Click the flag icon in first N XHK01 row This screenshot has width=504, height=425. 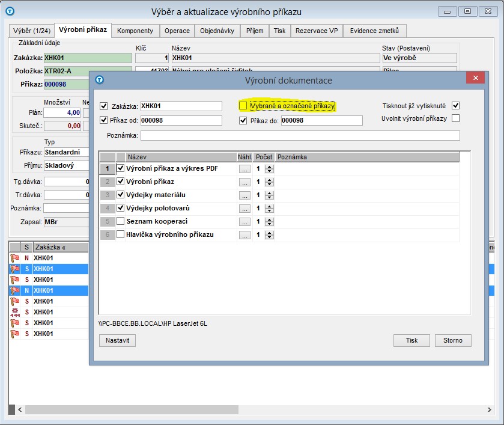click(x=15, y=258)
